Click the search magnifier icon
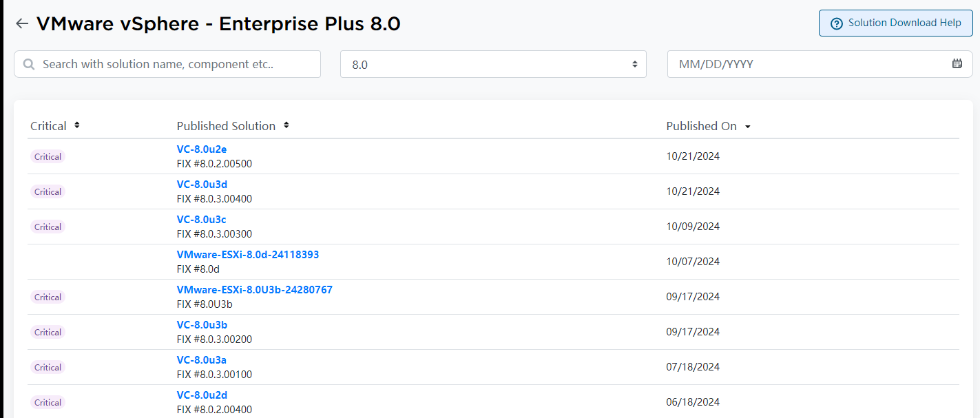Viewport: 980px width, 418px height. click(x=29, y=64)
